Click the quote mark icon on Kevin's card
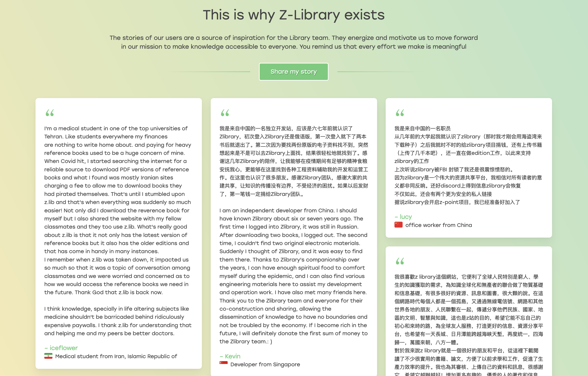 (225, 113)
